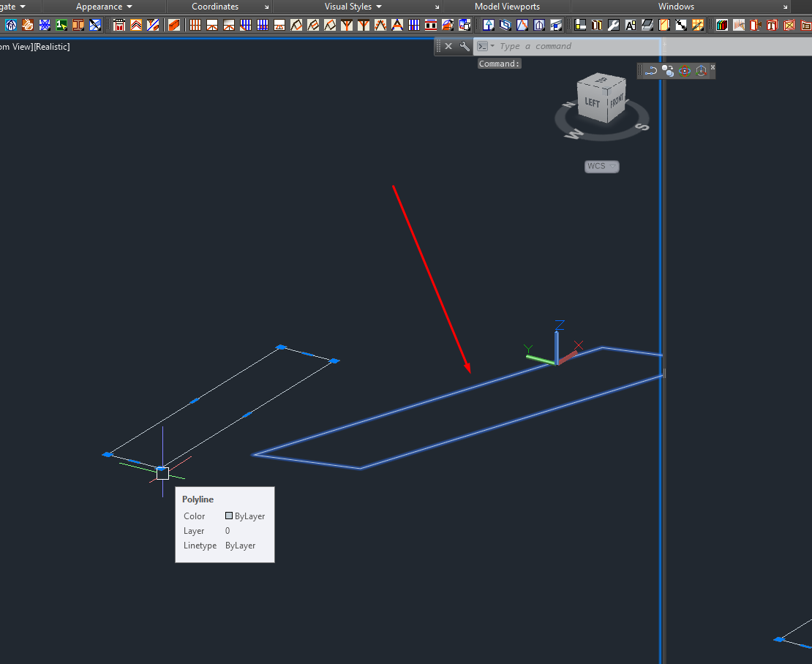
Task: Open command line customize wrench
Action: [465, 46]
